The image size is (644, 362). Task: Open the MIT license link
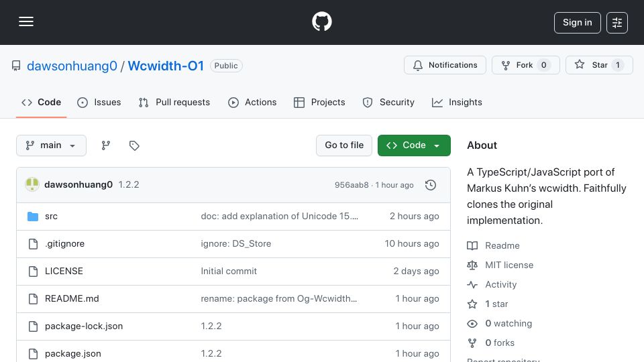[509, 265]
